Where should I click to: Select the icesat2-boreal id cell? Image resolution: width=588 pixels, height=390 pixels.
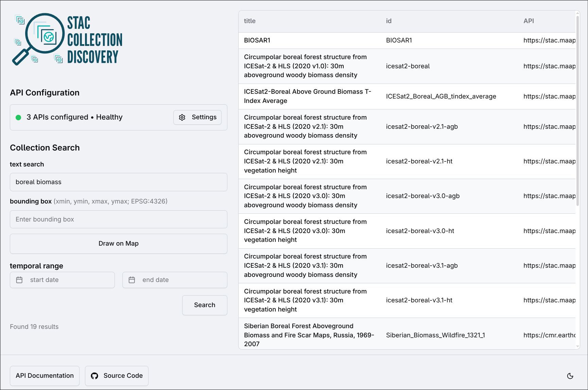pyautogui.click(x=408, y=66)
